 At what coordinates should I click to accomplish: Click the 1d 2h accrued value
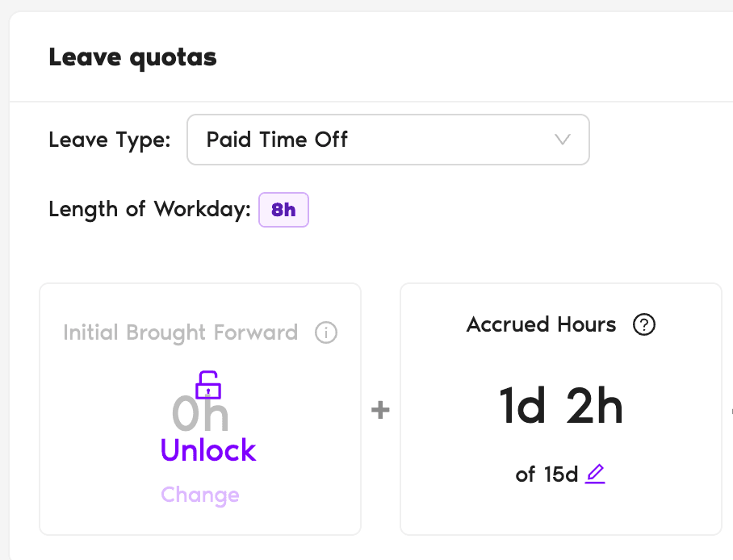561,406
